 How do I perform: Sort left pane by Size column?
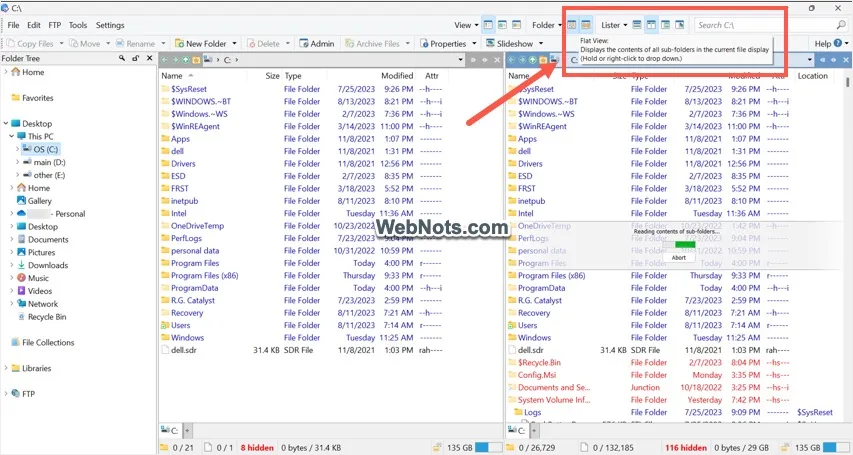(272, 76)
